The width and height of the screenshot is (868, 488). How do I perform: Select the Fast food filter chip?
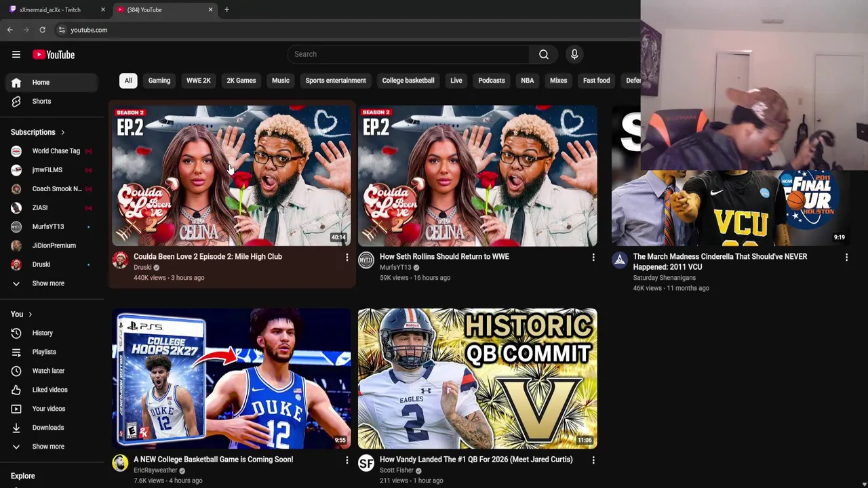597,81
